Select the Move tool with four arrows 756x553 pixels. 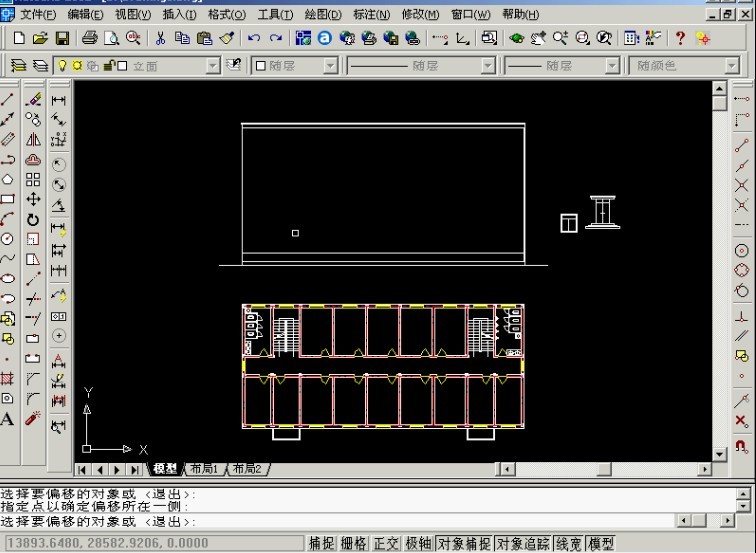click(33, 199)
